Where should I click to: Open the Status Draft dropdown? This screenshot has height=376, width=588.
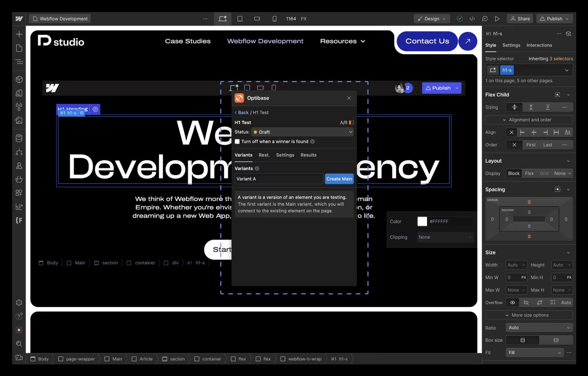(302, 132)
